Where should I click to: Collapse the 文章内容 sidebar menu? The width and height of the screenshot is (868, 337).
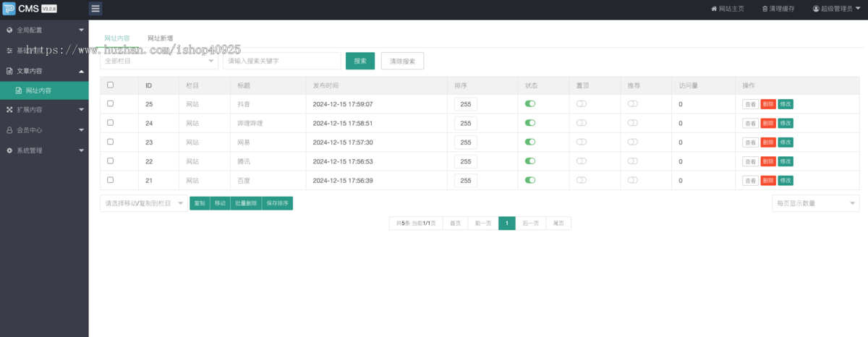pyautogui.click(x=44, y=71)
